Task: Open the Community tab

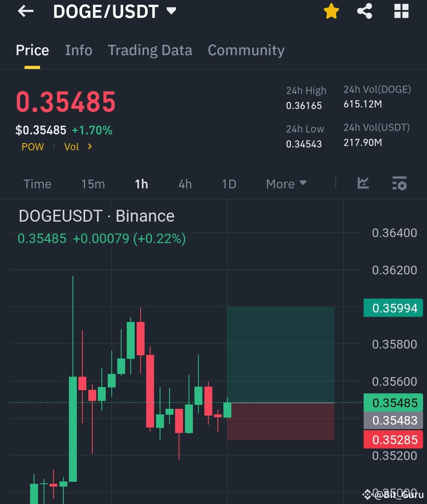Action: [x=246, y=50]
